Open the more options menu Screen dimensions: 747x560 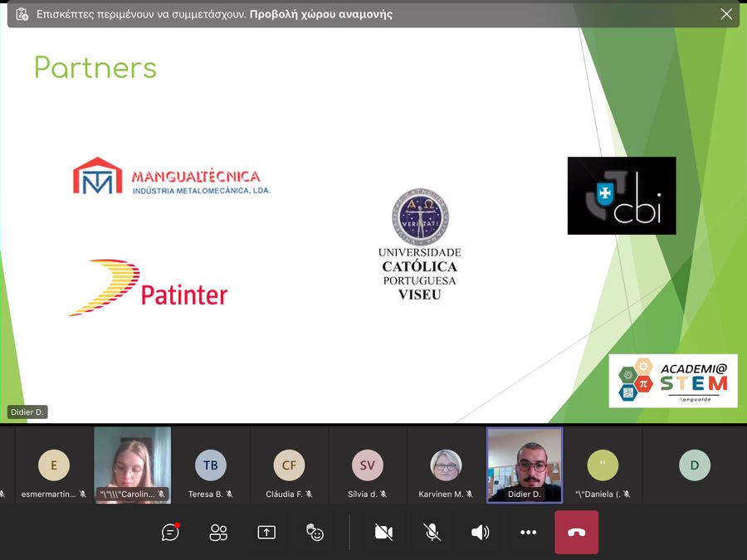click(x=528, y=533)
